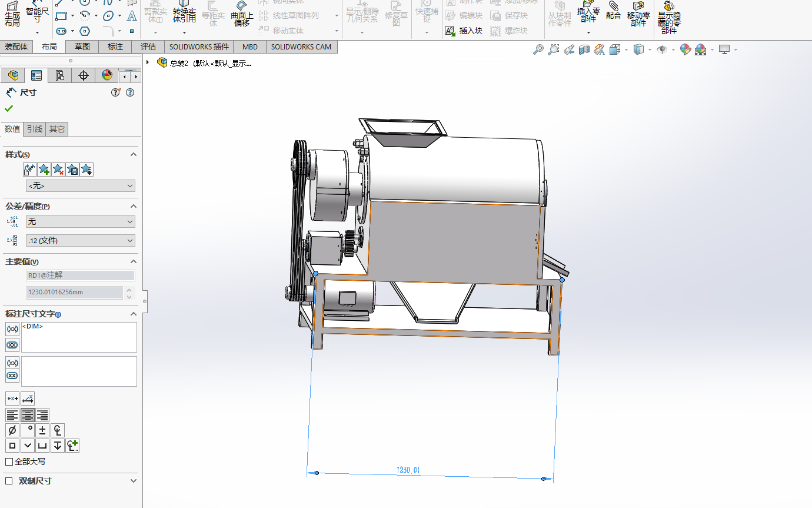The width and height of the screenshot is (812, 508).
Task: Select right-justify text alignment icon
Action: [42, 415]
